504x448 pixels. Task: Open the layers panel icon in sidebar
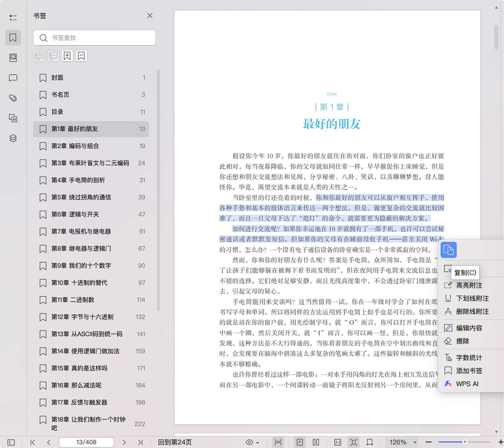point(13,138)
